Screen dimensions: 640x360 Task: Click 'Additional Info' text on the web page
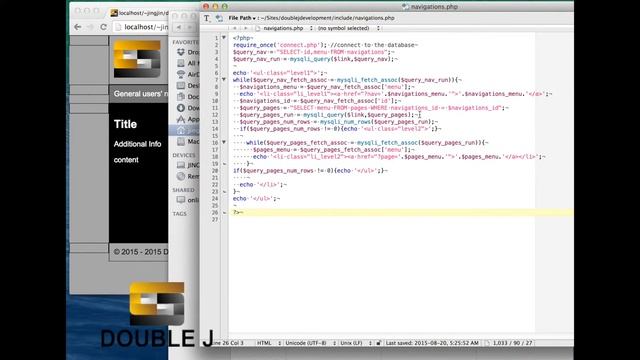[138, 144]
